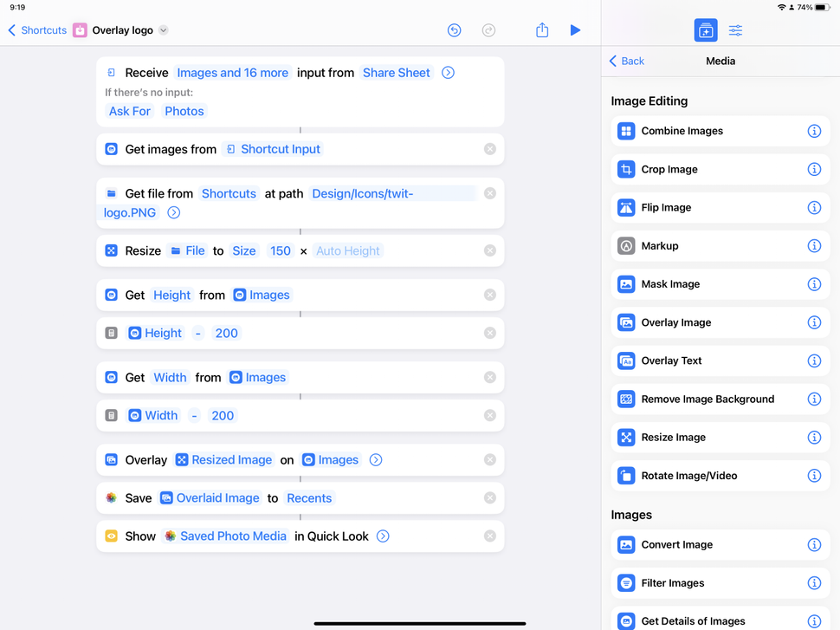Screen dimensions: 840x630
Task: Select the Combine Images action
Action: tap(719, 131)
